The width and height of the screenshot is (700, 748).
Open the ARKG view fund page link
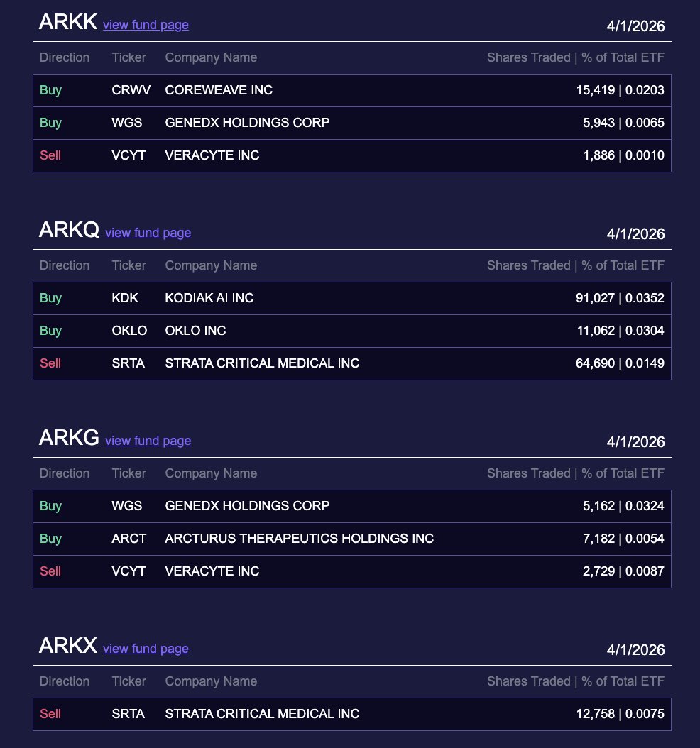point(148,441)
